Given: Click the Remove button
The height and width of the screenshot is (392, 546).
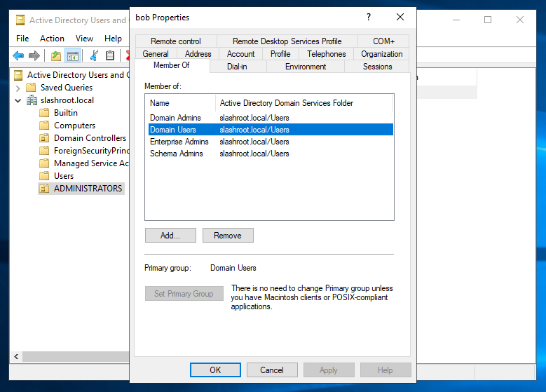Looking at the screenshot, I should pos(228,236).
